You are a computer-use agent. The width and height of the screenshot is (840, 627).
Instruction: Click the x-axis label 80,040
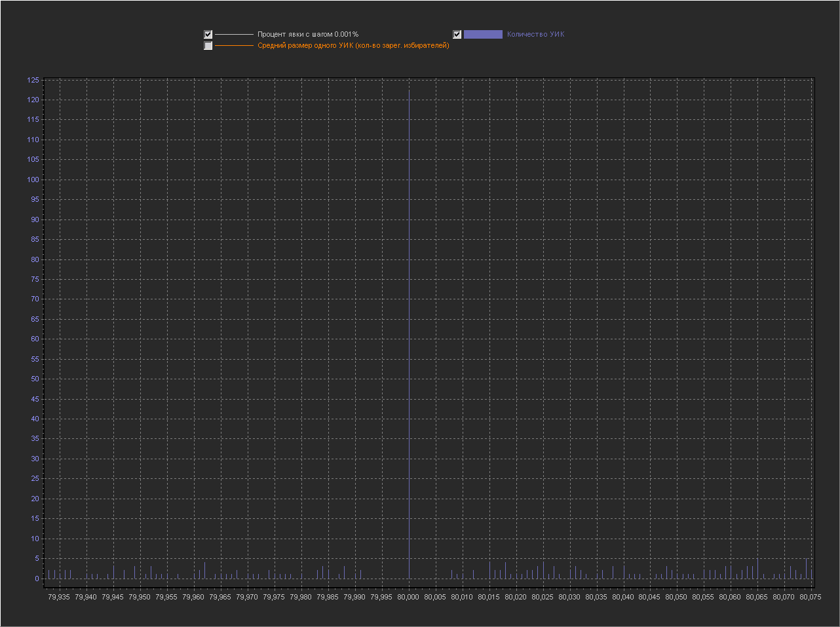click(623, 597)
